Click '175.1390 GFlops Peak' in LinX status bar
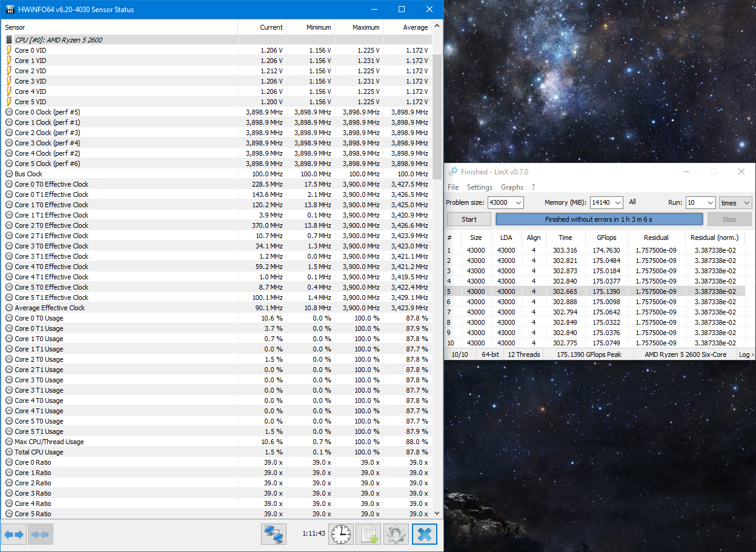This screenshot has width=756, height=552. [589, 354]
